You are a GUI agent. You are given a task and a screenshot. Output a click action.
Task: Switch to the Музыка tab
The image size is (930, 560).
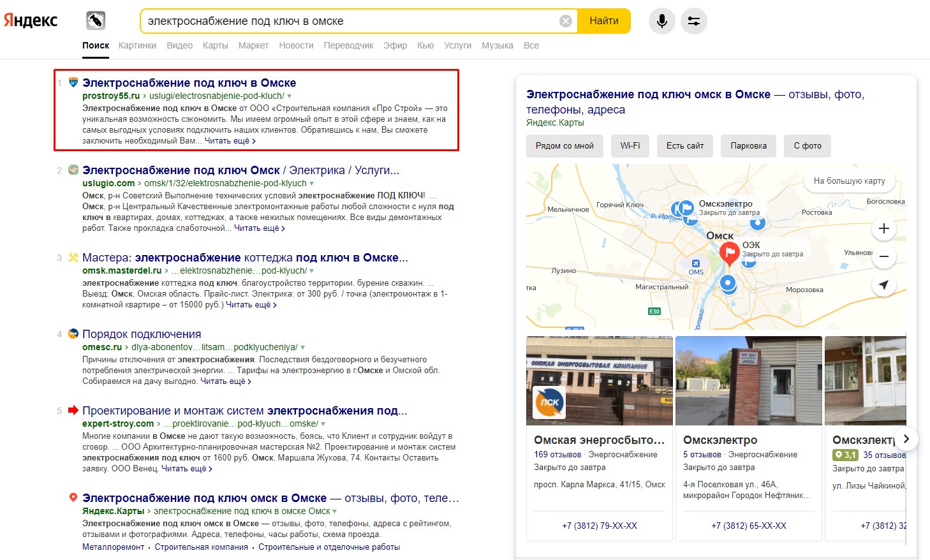(498, 45)
